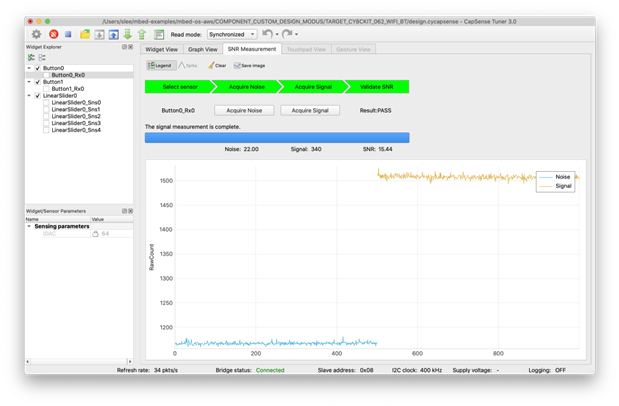Open the Read mode Synchronized dropdown
The width and height of the screenshot is (619, 406).
point(232,34)
